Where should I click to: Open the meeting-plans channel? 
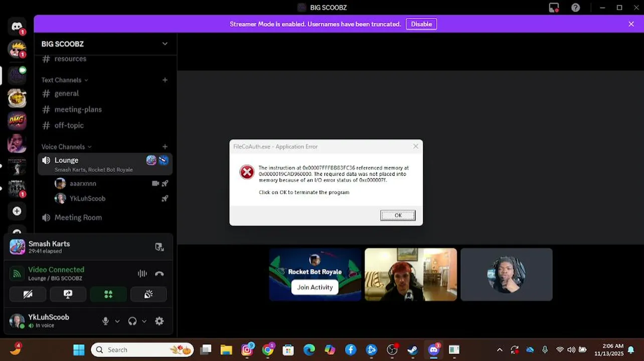pyautogui.click(x=105, y=109)
